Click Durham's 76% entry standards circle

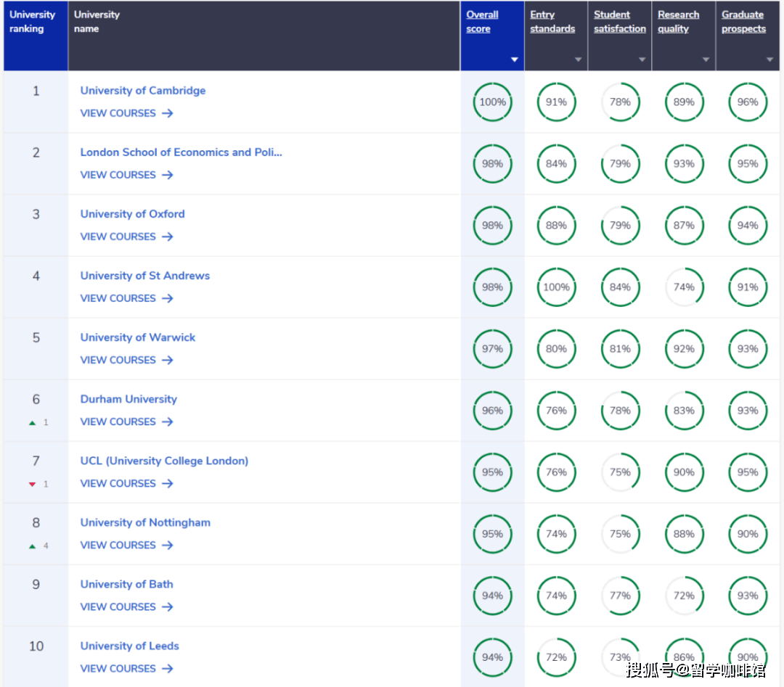pyautogui.click(x=557, y=411)
